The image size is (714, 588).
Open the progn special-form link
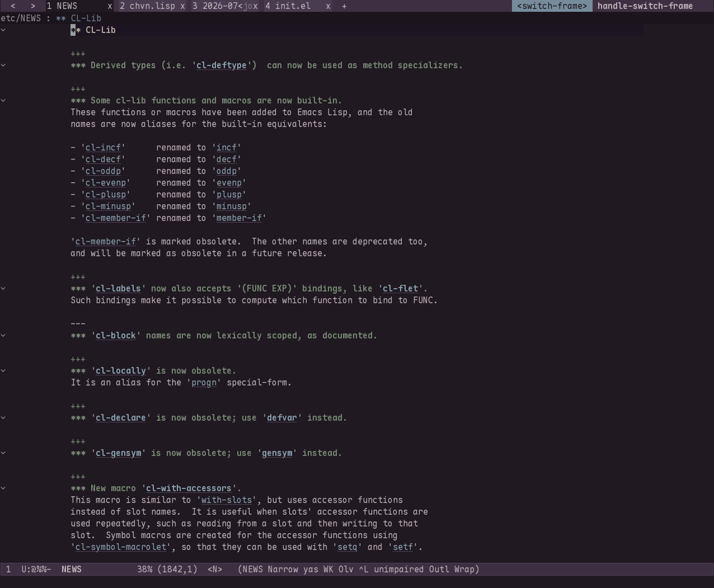coord(204,383)
